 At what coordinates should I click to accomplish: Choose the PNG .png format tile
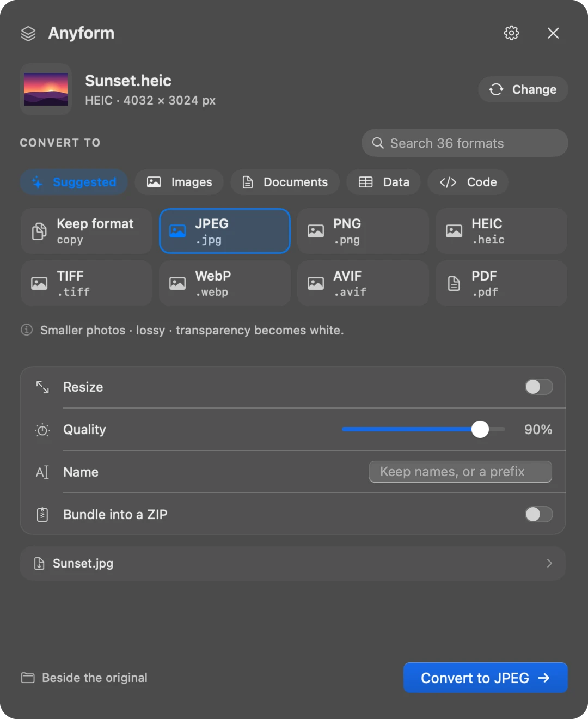(363, 231)
